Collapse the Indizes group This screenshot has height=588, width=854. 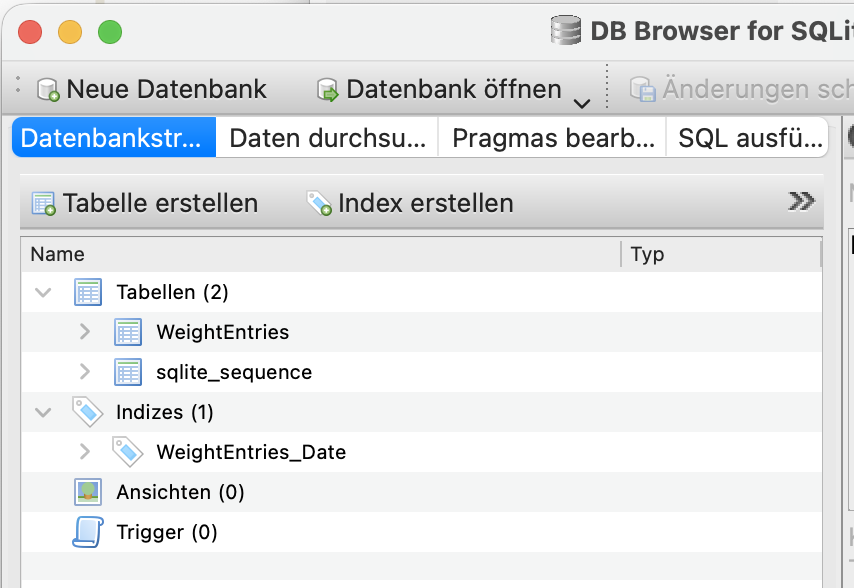(42, 412)
